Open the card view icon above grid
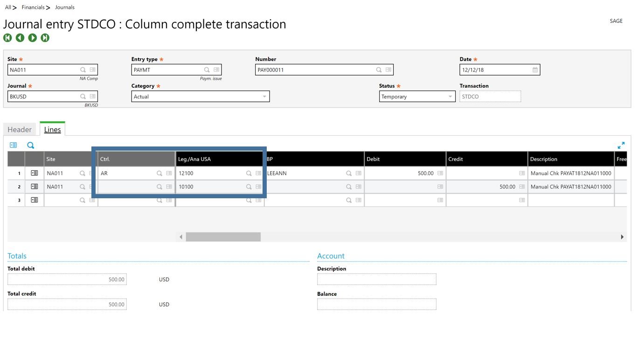 [13, 146]
